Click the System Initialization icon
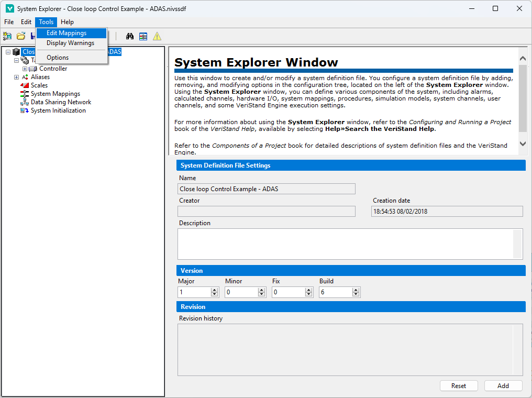 (25, 110)
